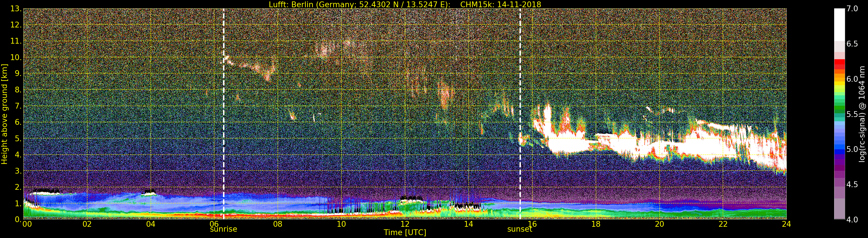The image size is (868, 238).
Task: Click the colorbar tick value '6.5'
Action: 852,44
